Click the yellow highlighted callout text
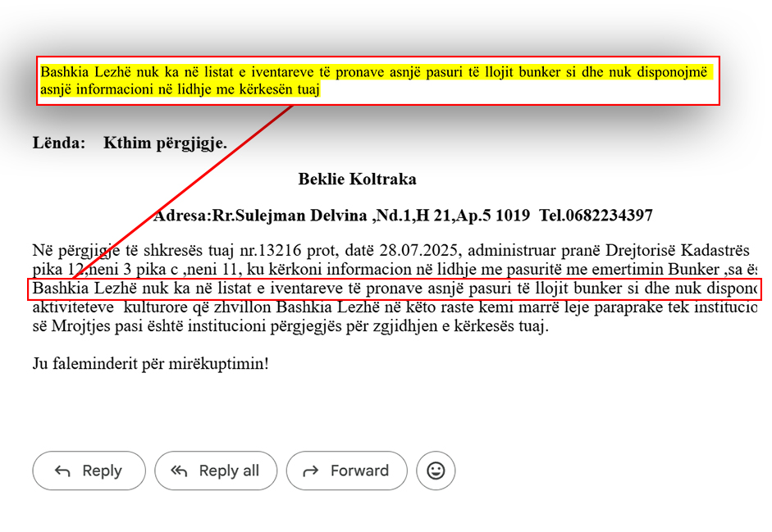This screenshot has height=532, width=772. tap(377, 80)
